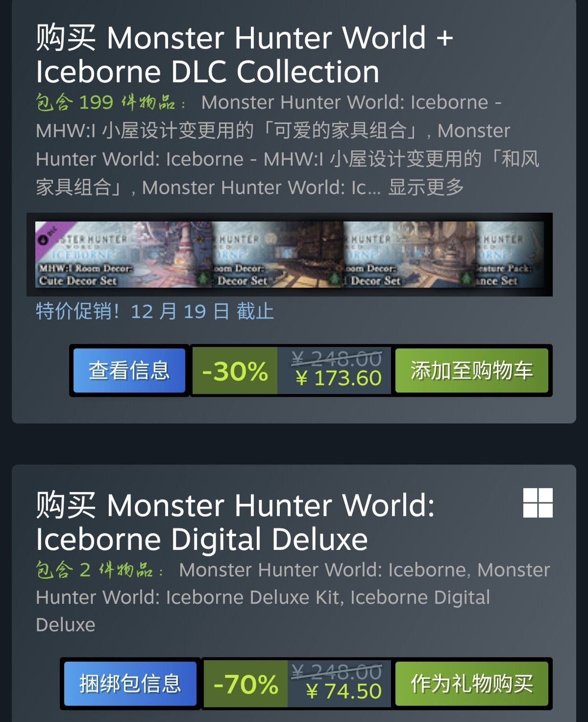Open Monster Hunter World + Iceborne DLC Collection title
Viewport: 588px width, 722px height.
click(x=244, y=54)
